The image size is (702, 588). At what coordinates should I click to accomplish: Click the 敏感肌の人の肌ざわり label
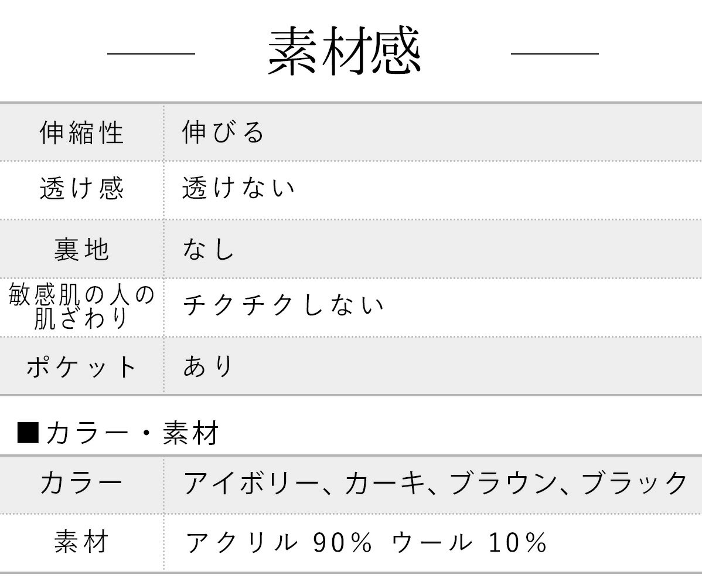click(x=82, y=307)
